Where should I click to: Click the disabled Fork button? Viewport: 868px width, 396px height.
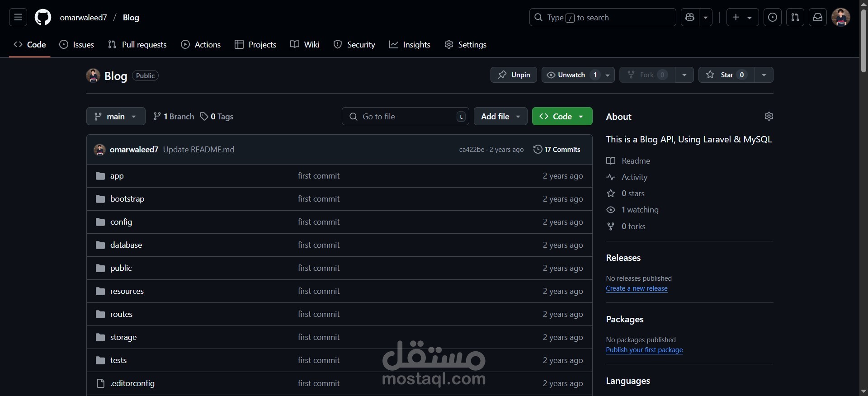tap(647, 75)
